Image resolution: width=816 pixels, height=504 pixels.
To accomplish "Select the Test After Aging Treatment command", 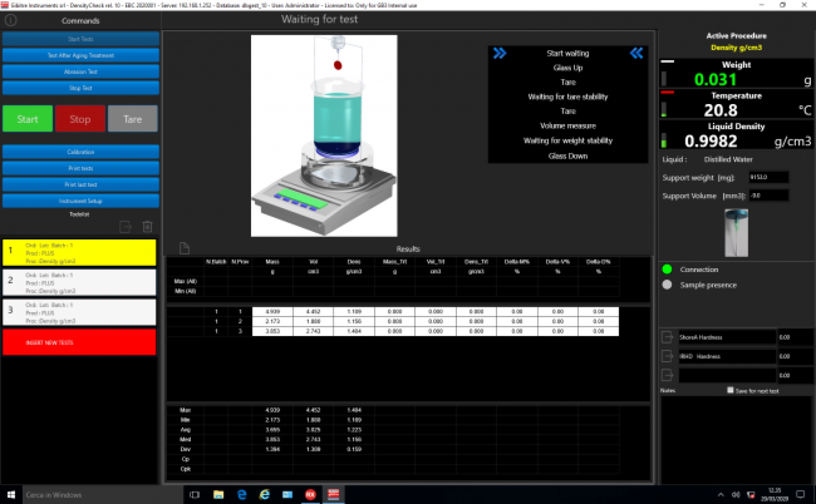I will pyautogui.click(x=81, y=55).
